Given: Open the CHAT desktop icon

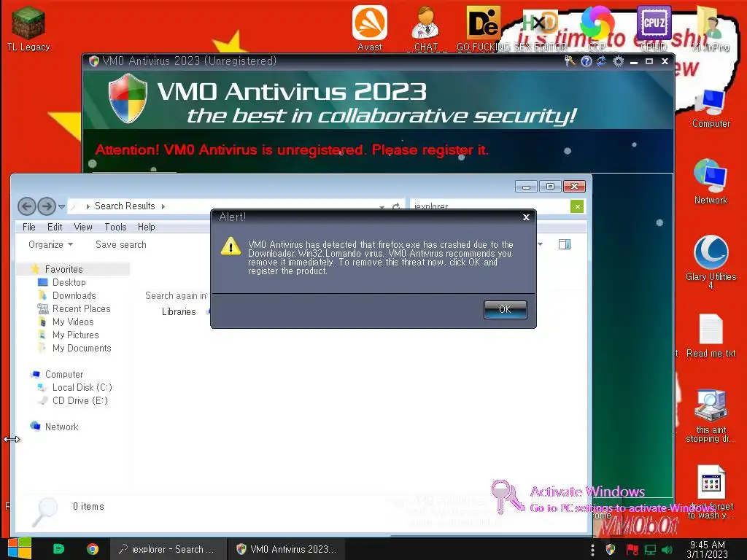Looking at the screenshot, I should [426, 28].
